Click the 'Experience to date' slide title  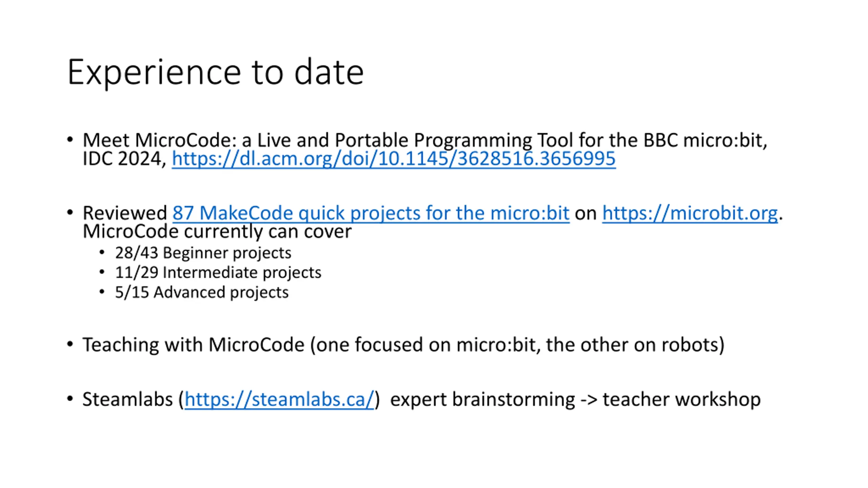[216, 72]
